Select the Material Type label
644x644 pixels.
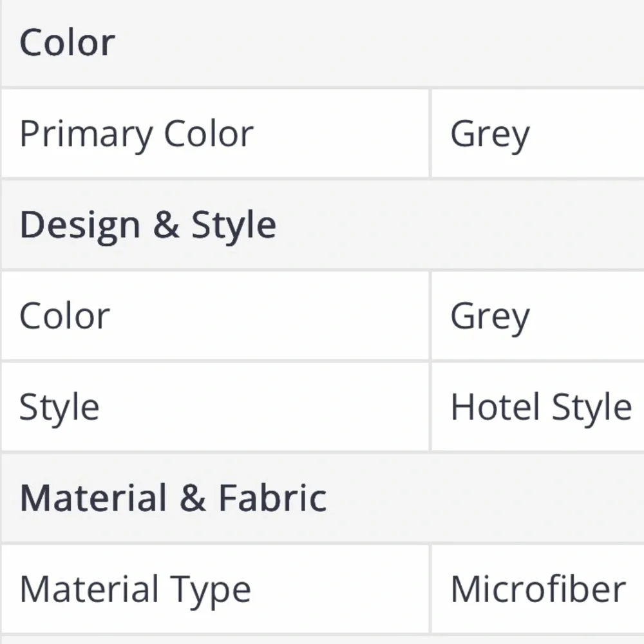pyautogui.click(x=135, y=590)
